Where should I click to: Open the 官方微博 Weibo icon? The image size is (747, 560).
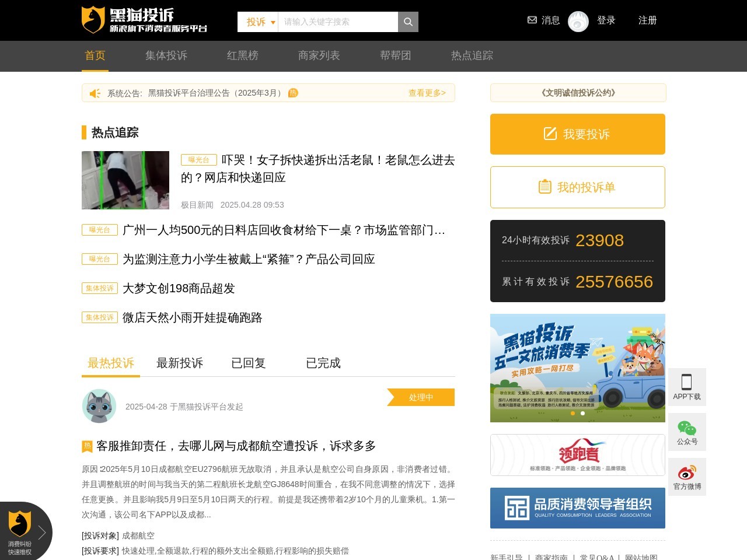(687, 473)
